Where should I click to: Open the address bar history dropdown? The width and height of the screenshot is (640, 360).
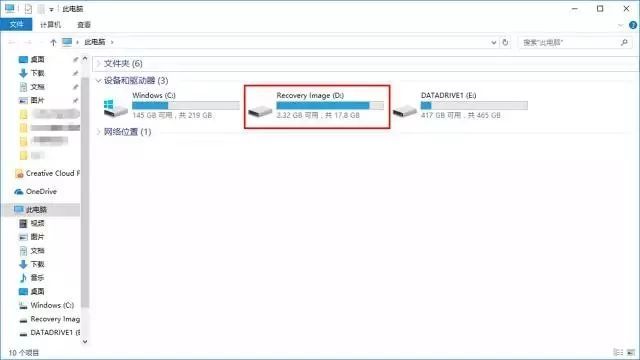click(493, 42)
